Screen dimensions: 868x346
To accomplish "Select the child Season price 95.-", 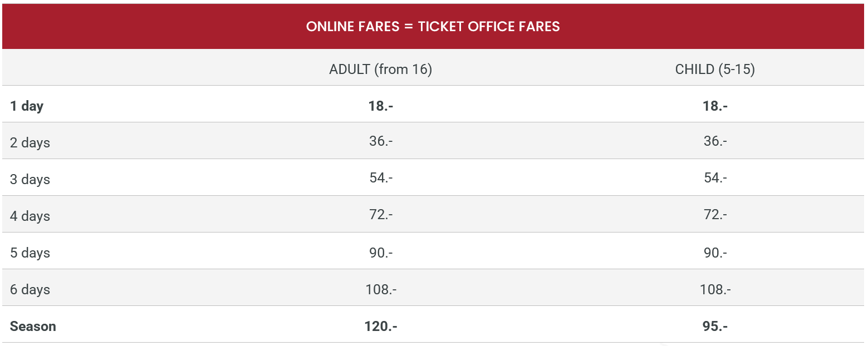I will point(715,326).
